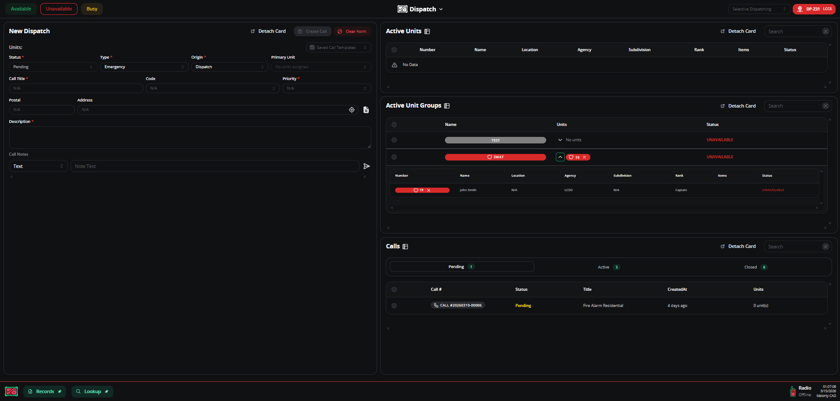The width and height of the screenshot is (840, 401).
Task: Open the Records menu in bottom bar
Action: [45, 391]
